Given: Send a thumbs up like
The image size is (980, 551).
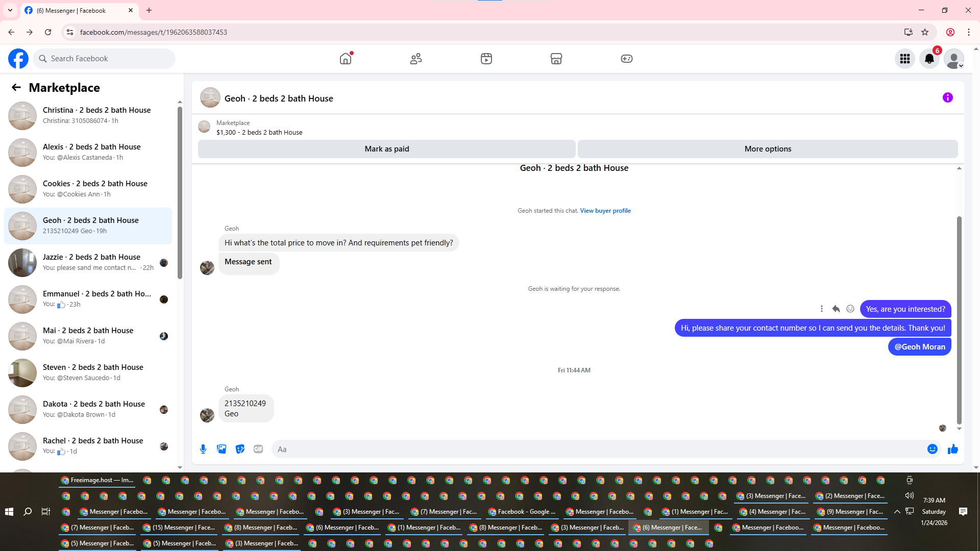Looking at the screenshot, I should point(952,449).
